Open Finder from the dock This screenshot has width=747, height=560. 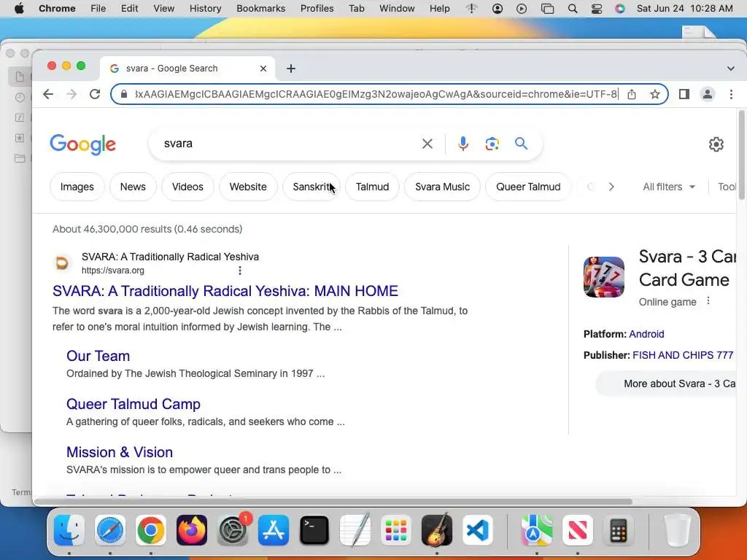click(69, 530)
